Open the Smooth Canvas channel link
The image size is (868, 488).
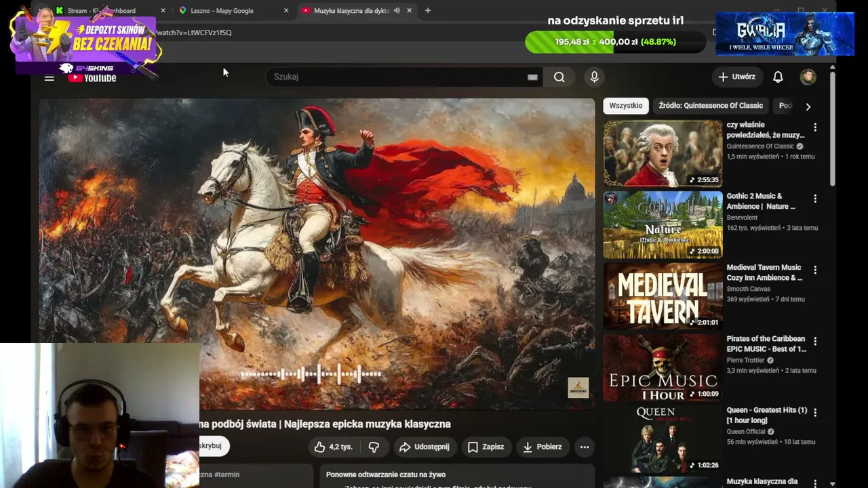[749, 289]
